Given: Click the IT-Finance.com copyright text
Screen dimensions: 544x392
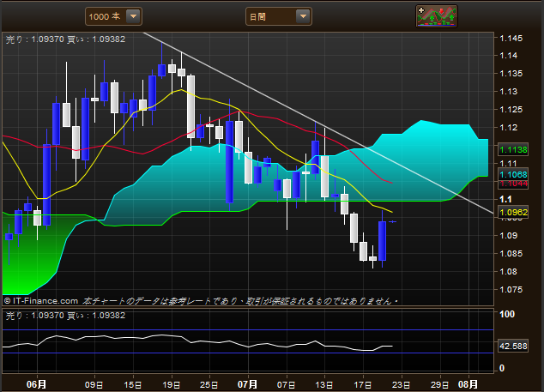Looking at the screenshot, I should [41, 301].
